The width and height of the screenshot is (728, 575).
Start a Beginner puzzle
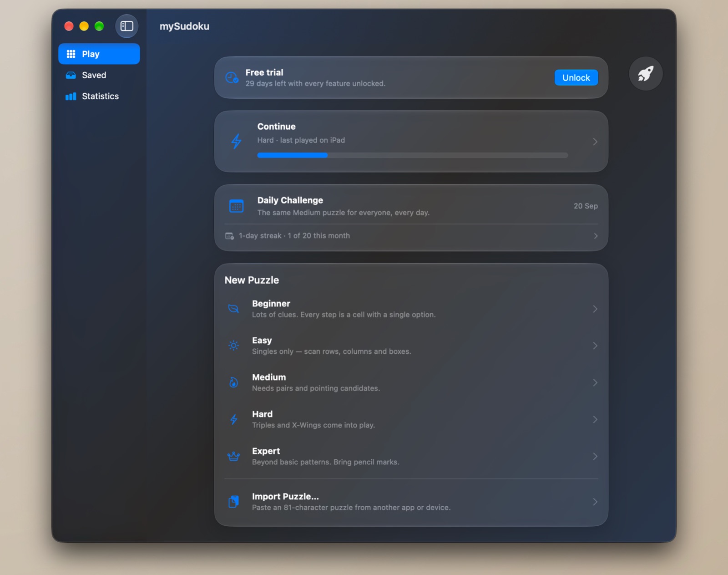411,309
